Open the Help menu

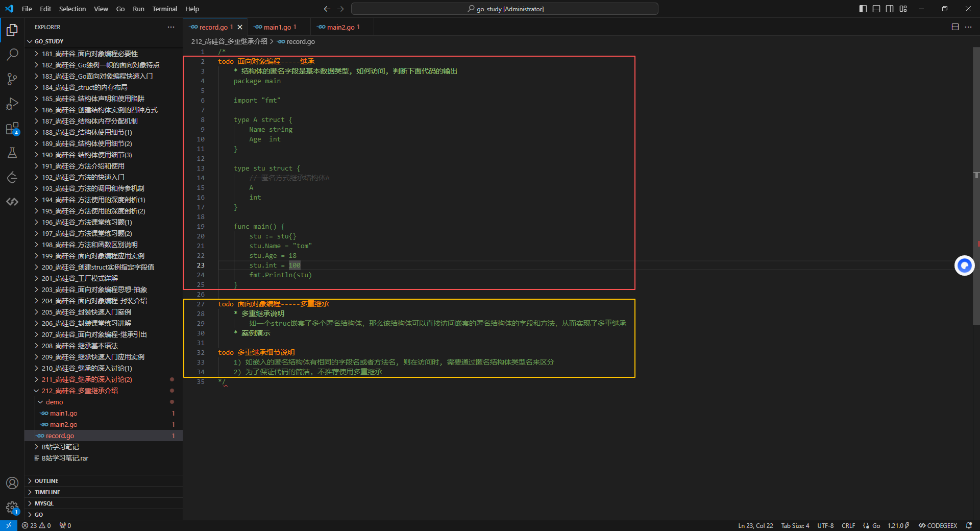click(x=192, y=9)
